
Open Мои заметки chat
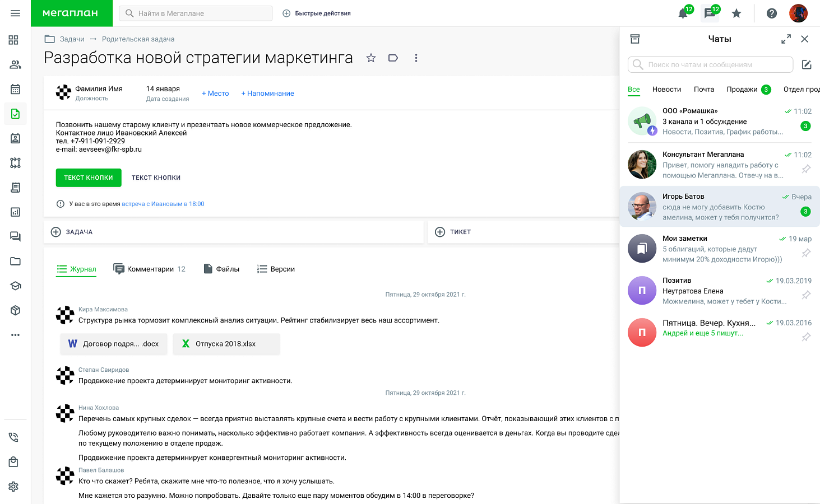click(720, 249)
